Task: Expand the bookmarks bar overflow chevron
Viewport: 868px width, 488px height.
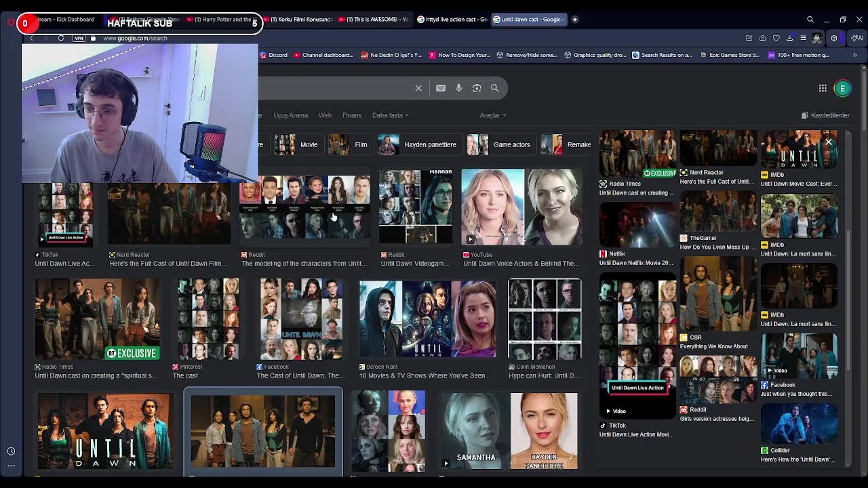Action: tap(854, 55)
